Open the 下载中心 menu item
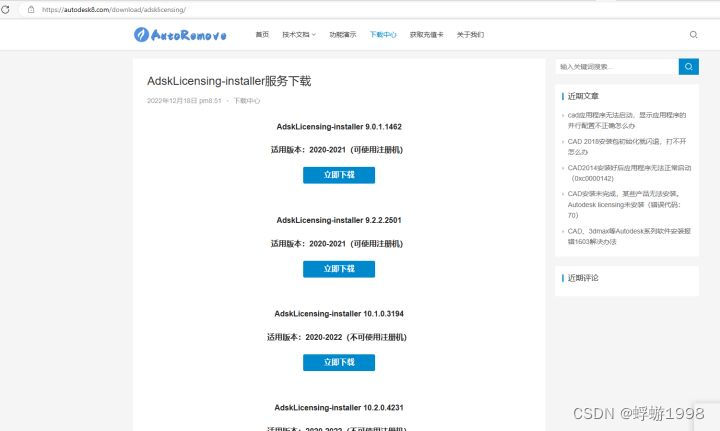This screenshot has height=431, width=720. click(x=383, y=34)
